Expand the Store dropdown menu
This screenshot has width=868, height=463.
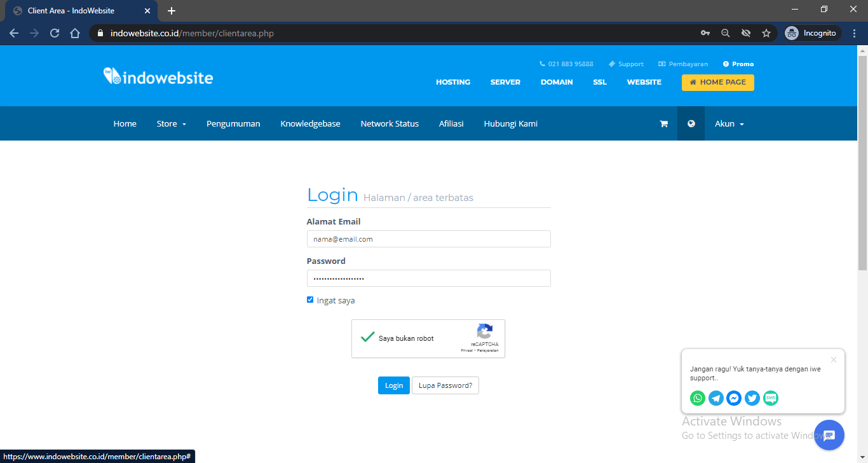click(171, 124)
